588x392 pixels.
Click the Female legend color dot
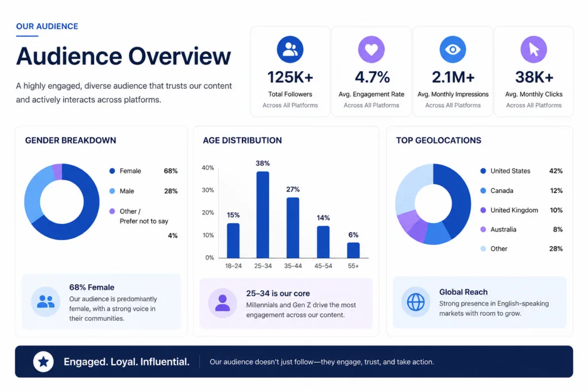pos(112,171)
